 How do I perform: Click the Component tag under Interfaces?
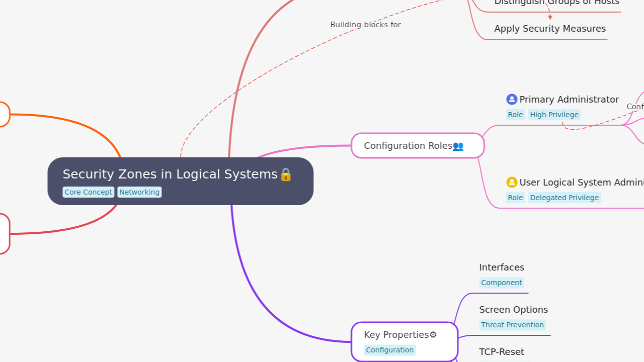pyautogui.click(x=502, y=283)
